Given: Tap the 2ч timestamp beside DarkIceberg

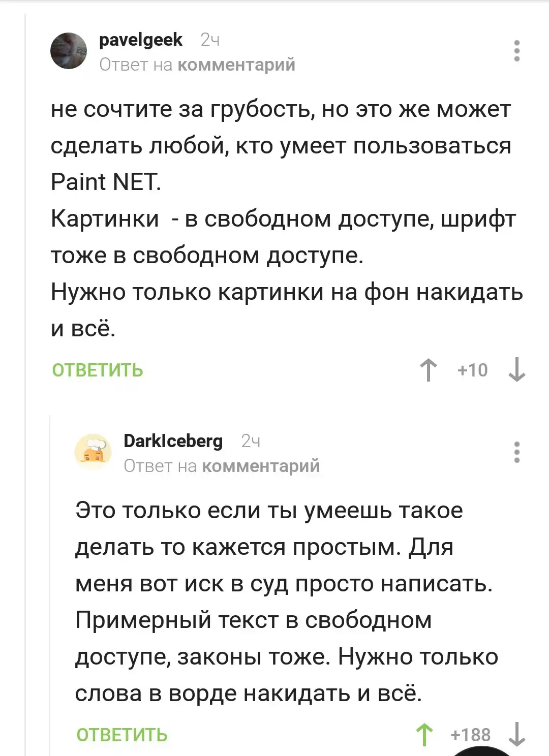Looking at the screenshot, I should pyautogui.click(x=250, y=441).
